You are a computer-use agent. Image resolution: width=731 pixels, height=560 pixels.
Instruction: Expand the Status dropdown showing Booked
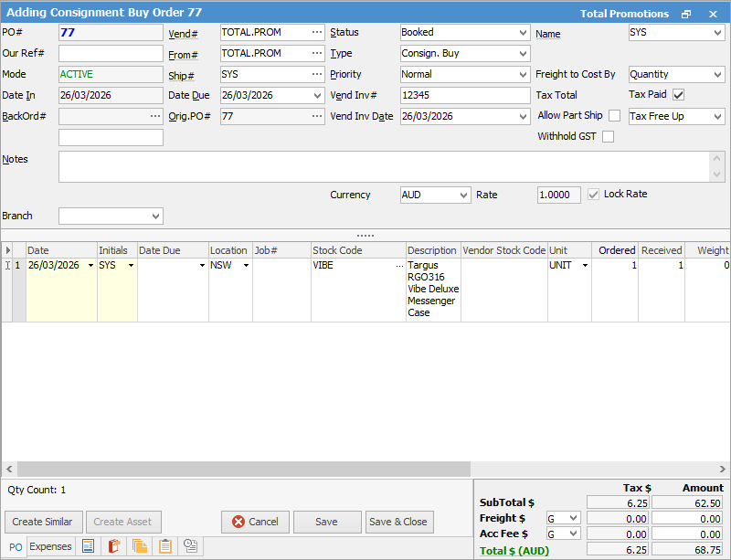pos(522,32)
